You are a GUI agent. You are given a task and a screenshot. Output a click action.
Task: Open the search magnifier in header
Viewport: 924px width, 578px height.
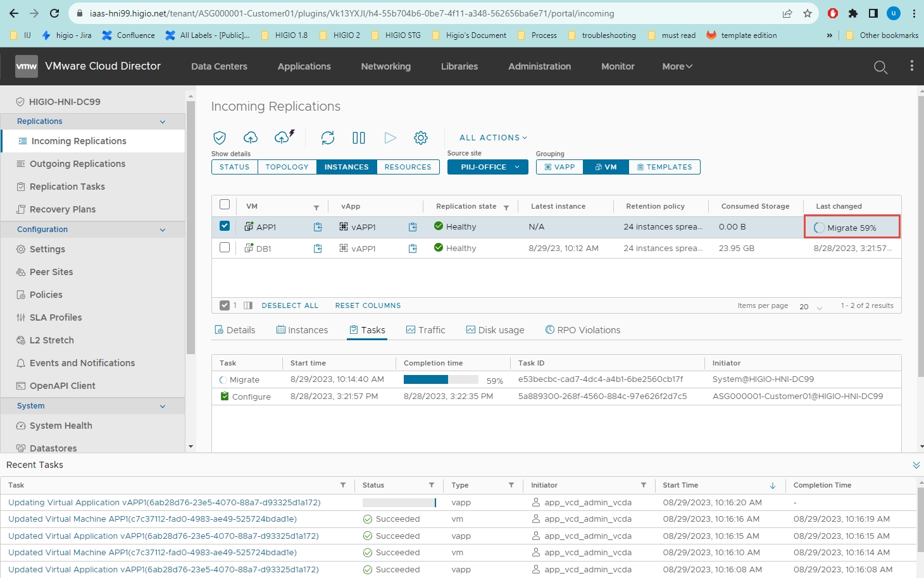[880, 67]
